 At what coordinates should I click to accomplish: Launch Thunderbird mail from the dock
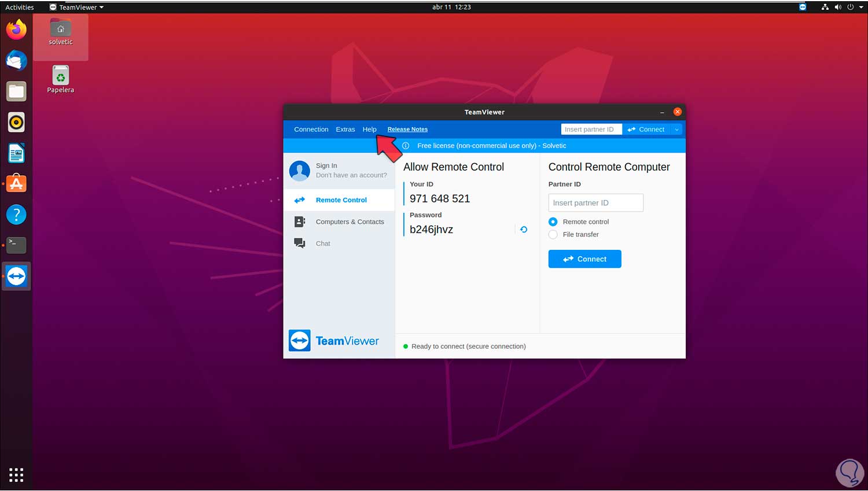16,61
